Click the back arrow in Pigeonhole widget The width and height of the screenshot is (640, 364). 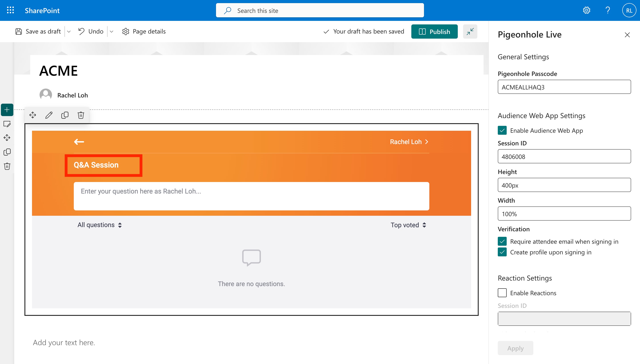tap(79, 142)
